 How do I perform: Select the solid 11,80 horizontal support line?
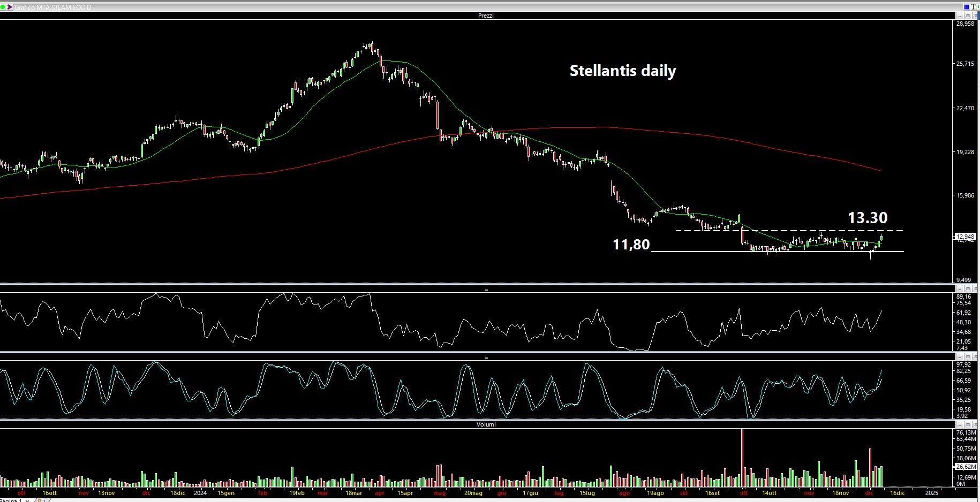pyautogui.click(x=778, y=252)
